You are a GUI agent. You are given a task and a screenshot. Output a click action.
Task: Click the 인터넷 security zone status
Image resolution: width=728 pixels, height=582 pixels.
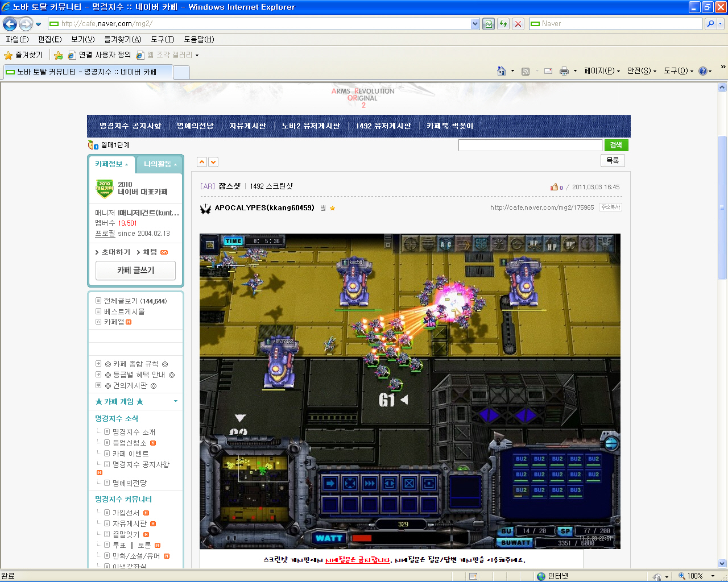(x=552, y=576)
